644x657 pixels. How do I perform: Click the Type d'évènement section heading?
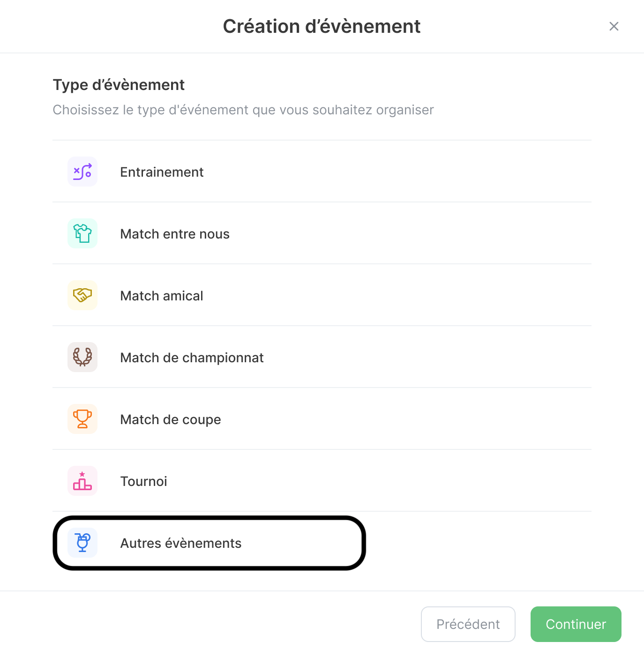(119, 85)
